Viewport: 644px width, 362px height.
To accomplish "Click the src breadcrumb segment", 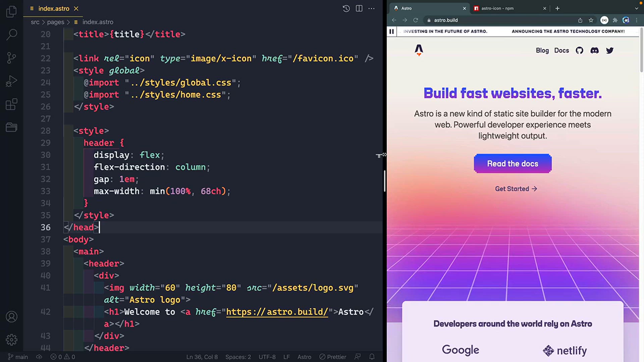I will click(35, 22).
